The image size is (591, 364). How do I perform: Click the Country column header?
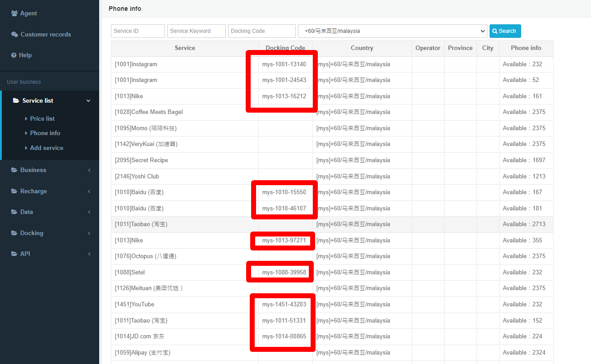[362, 48]
